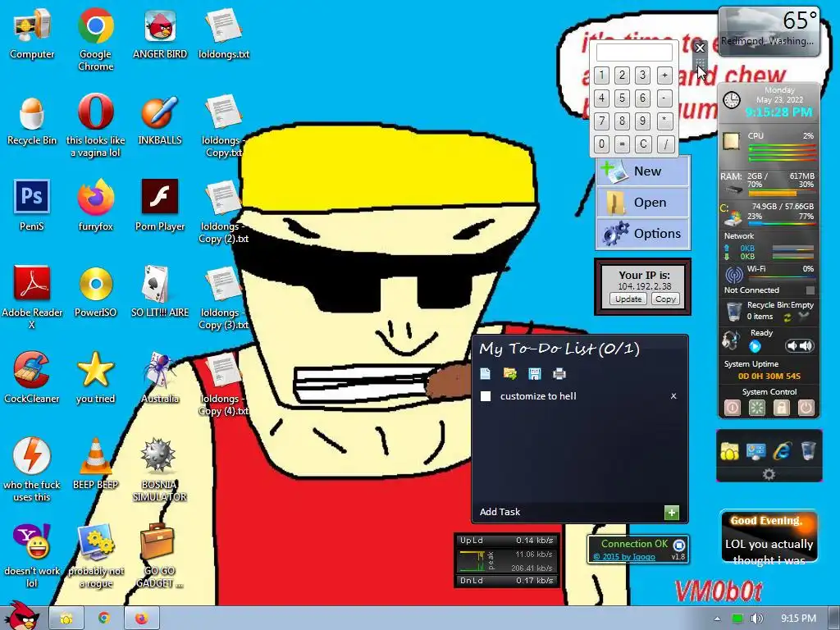Click the calculator divide button

coord(664,144)
